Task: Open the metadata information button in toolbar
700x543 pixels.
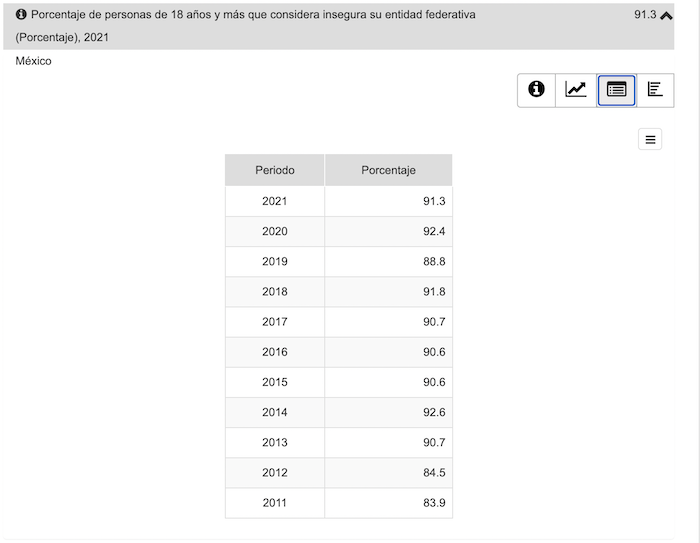Action: pyautogui.click(x=536, y=89)
